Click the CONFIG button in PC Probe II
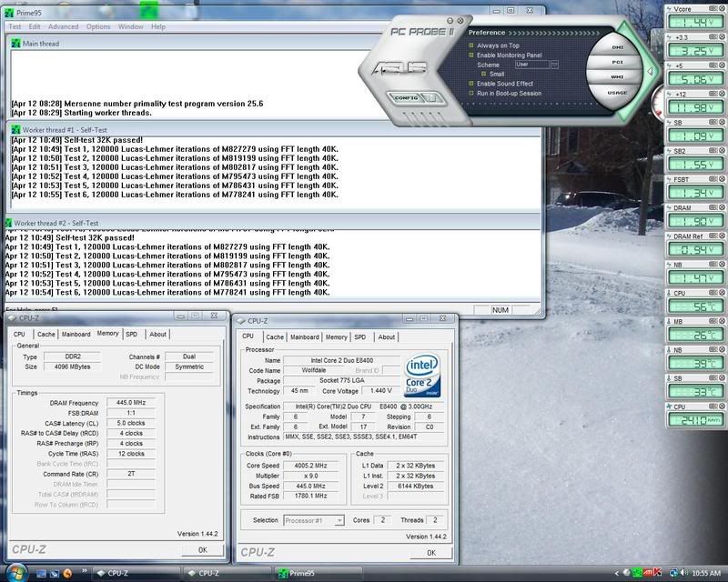Image resolution: width=728 pixels, height=582 pixels. pyautogui.click(x=406, y=98)
